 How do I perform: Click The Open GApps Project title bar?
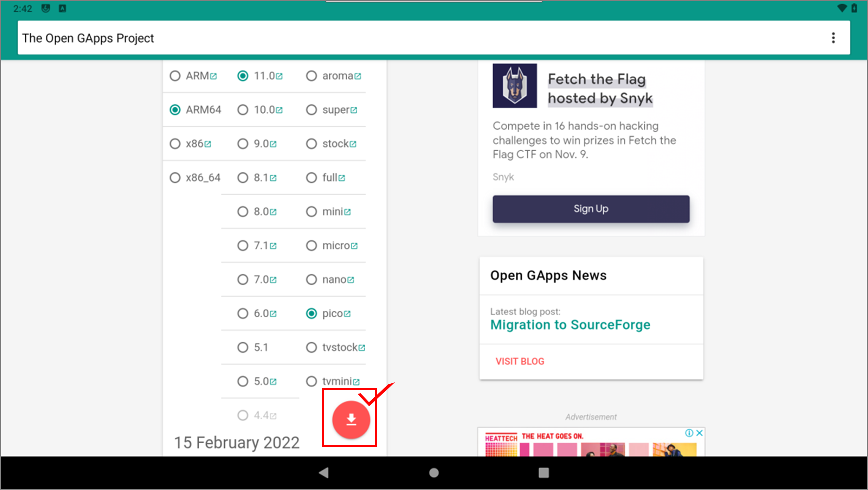coord(434,38)
